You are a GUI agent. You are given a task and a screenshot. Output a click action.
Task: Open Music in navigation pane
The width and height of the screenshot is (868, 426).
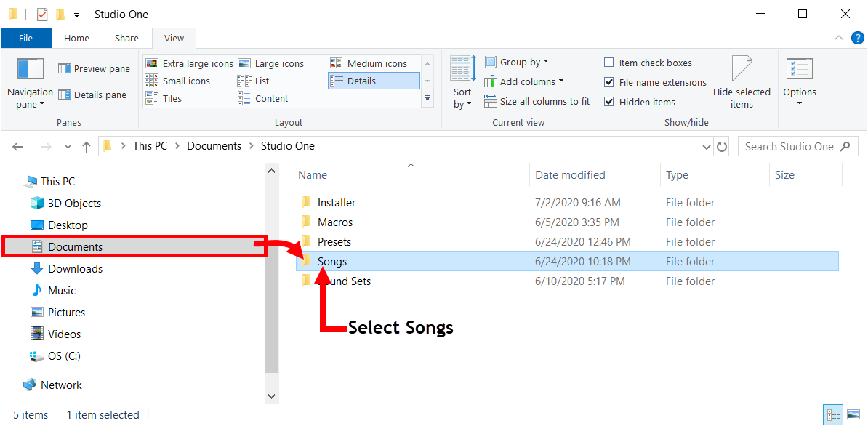(x=62, y=291)
